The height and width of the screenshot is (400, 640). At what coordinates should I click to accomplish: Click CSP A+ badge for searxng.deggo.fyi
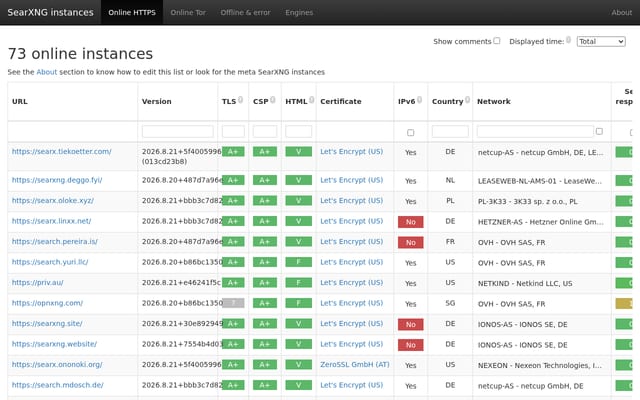coord(264,180)
